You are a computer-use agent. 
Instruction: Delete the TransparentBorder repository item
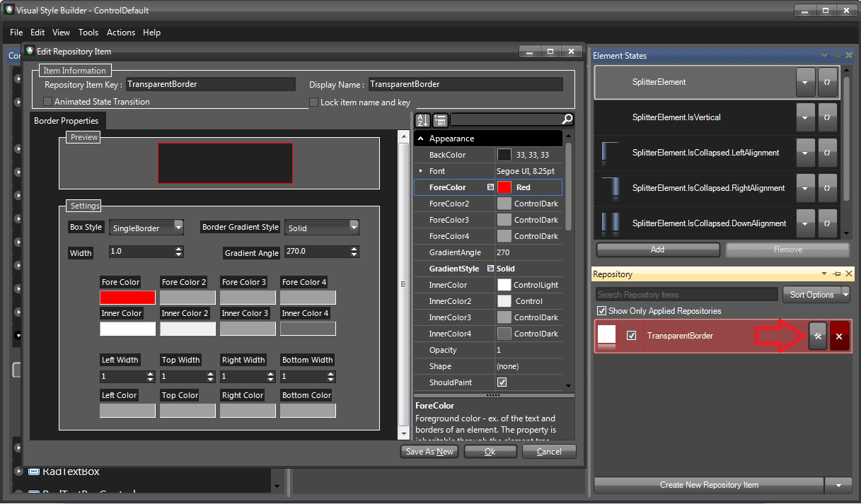point(839,336)
